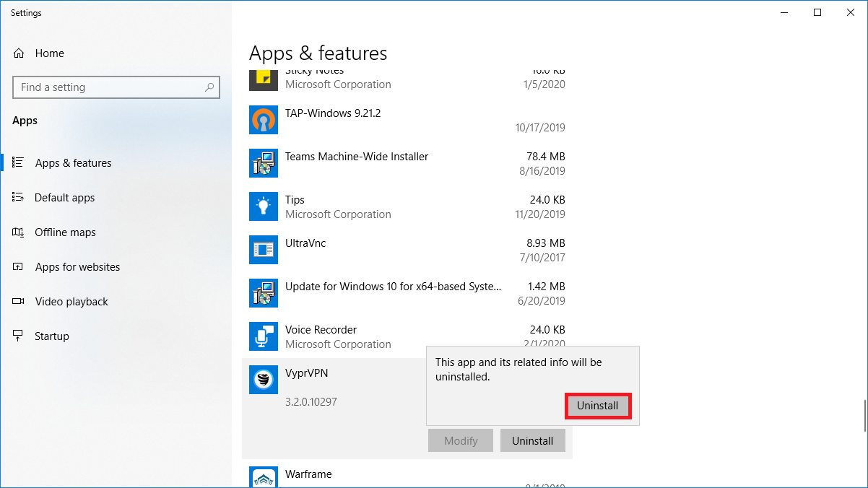Click the Sticky Notes app icon
This screenshot has width=868, height=488.
pos(264,80)
